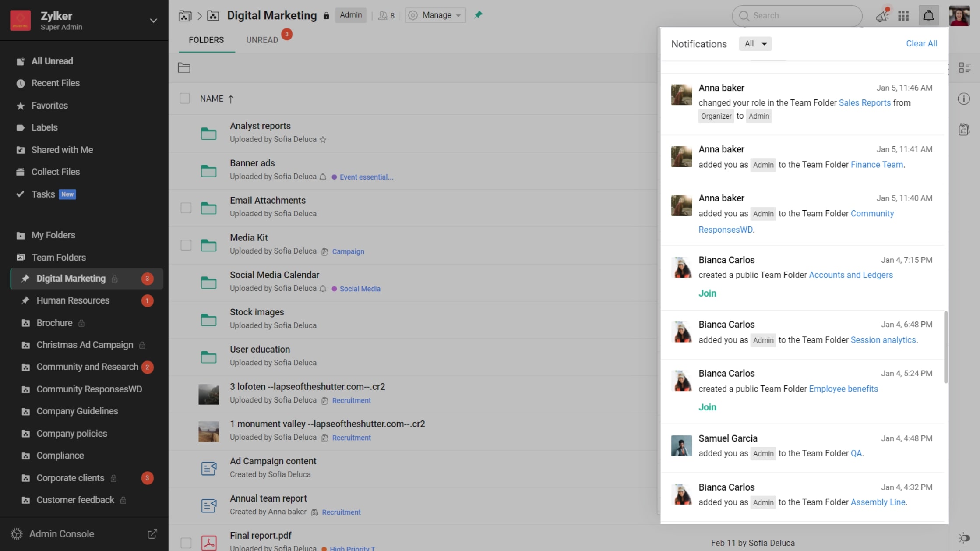Switch to the UNREAD tab
The image size is (980, 551).
coord(262,40)
